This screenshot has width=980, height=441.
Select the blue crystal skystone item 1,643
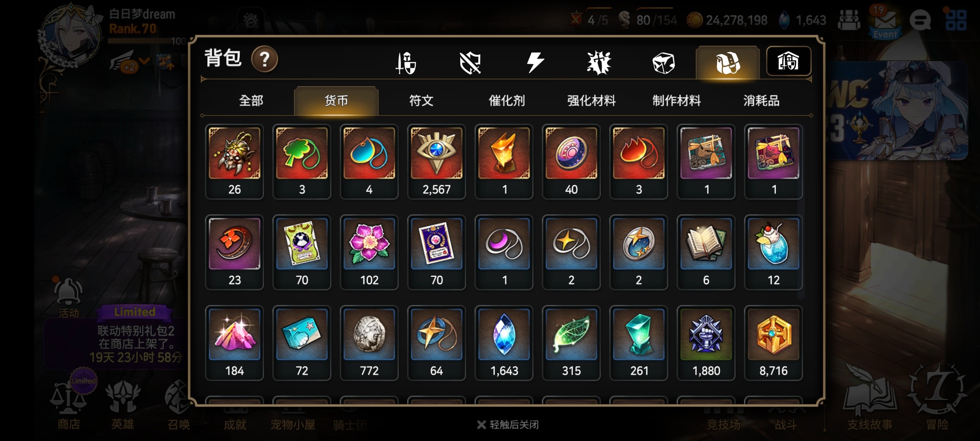click(x=504, y=343)
